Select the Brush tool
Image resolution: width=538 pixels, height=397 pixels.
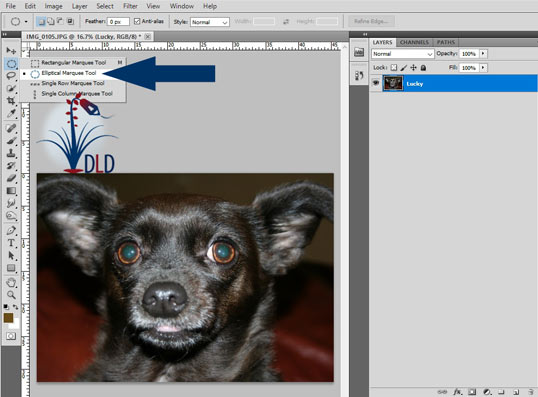tap(11, 141)
